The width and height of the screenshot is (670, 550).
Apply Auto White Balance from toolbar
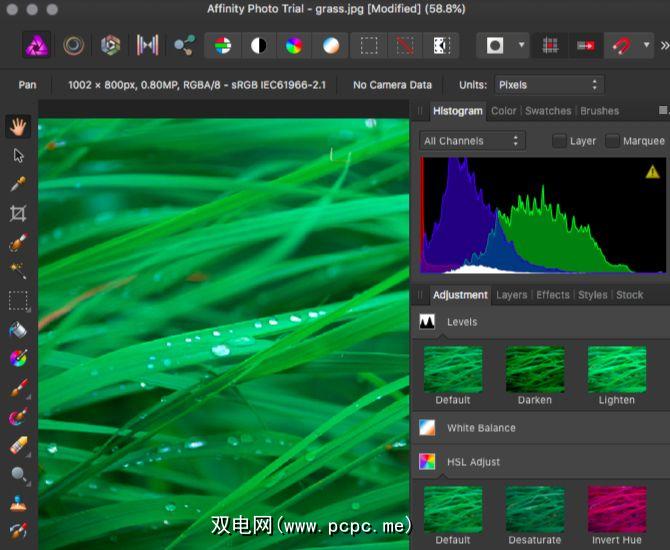click(331, 45)
